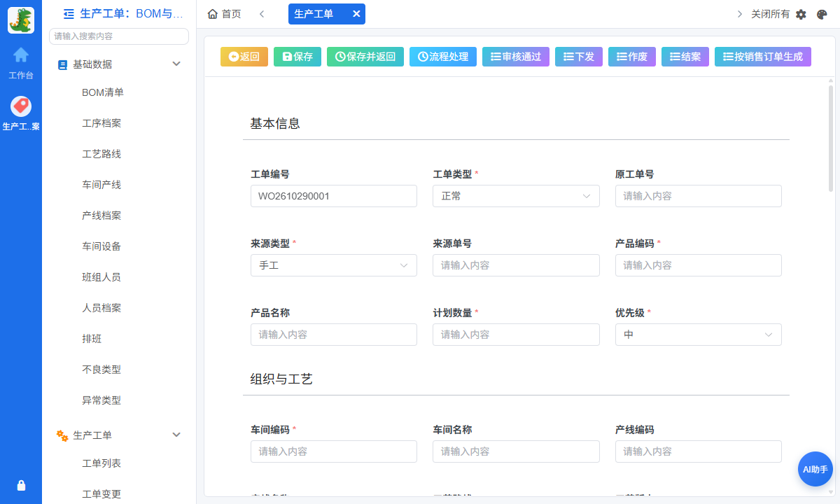
Task: Open the 工单类型 dropdown
Action: 516,196
